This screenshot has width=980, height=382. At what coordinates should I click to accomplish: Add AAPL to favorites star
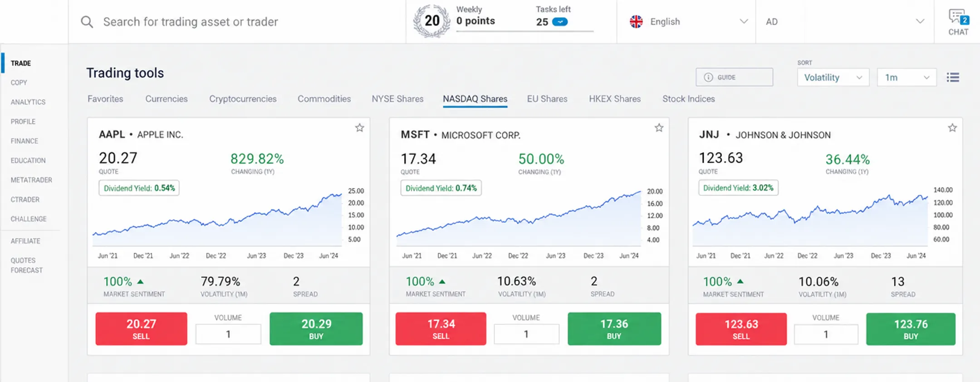point(360,128)
